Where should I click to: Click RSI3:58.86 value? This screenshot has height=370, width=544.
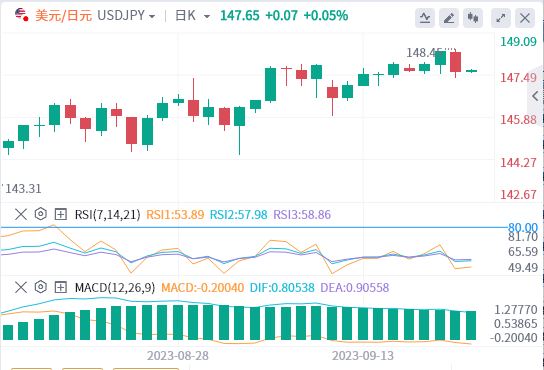[302, 215]
